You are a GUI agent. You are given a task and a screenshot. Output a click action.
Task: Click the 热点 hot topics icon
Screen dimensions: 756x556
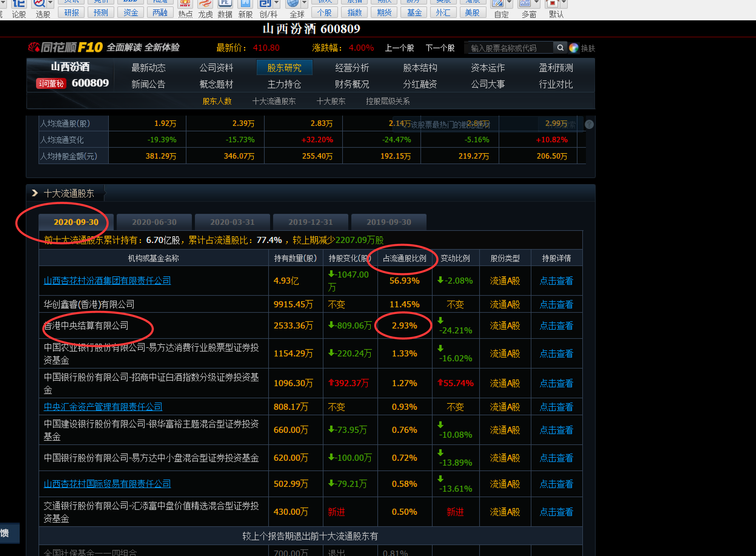(x=185, y=4)
